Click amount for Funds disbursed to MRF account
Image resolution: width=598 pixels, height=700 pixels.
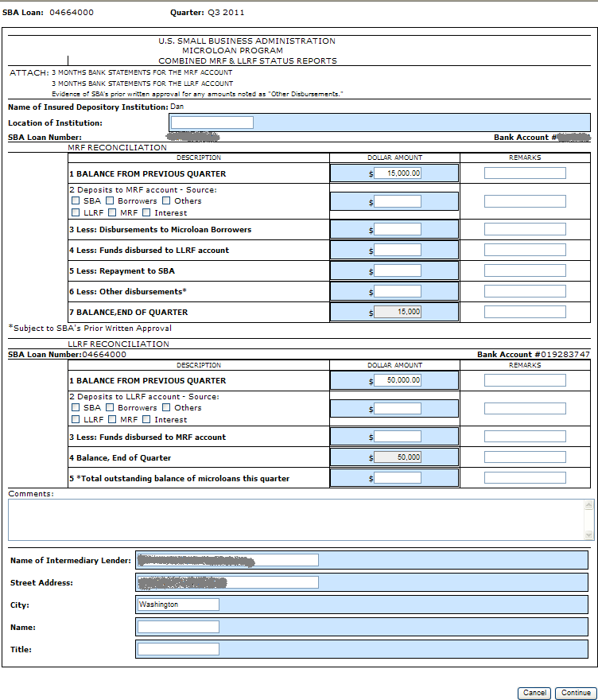(398, 437)
